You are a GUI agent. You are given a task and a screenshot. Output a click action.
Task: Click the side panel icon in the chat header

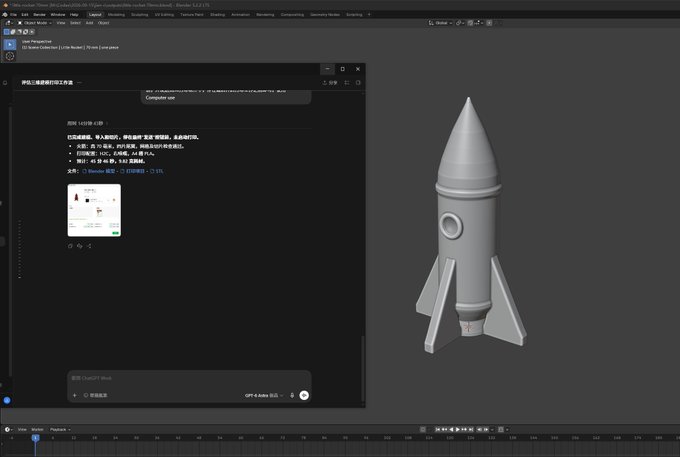click(358, 82)
